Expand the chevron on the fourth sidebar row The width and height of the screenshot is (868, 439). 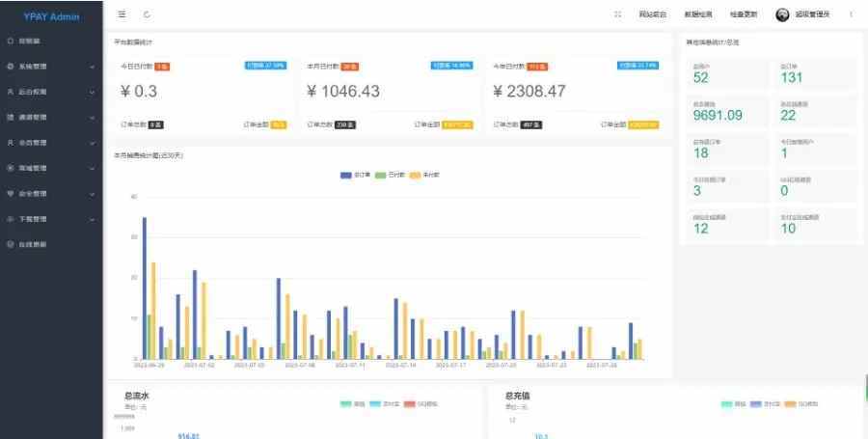(x=92, y=118)
